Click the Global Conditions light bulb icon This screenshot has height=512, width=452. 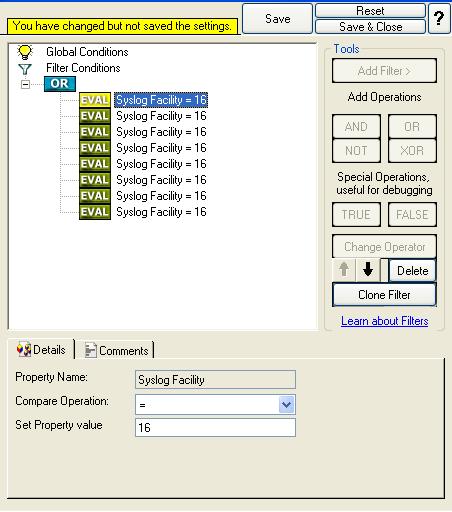[x=25, y=52]
